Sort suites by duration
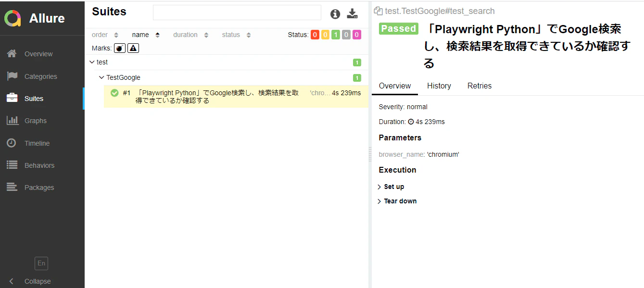 click(x=190, y=35)
